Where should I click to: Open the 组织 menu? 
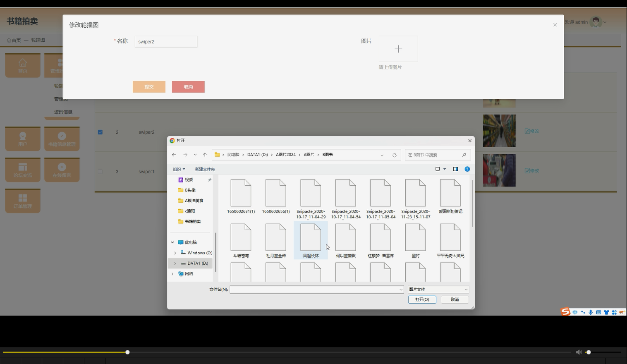tap(179, 169)
